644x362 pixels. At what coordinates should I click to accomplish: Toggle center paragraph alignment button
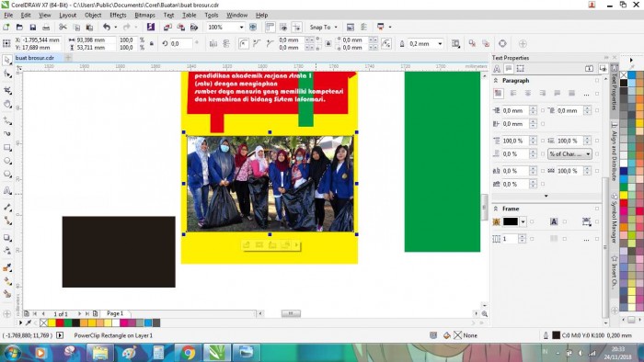[528, 94]
